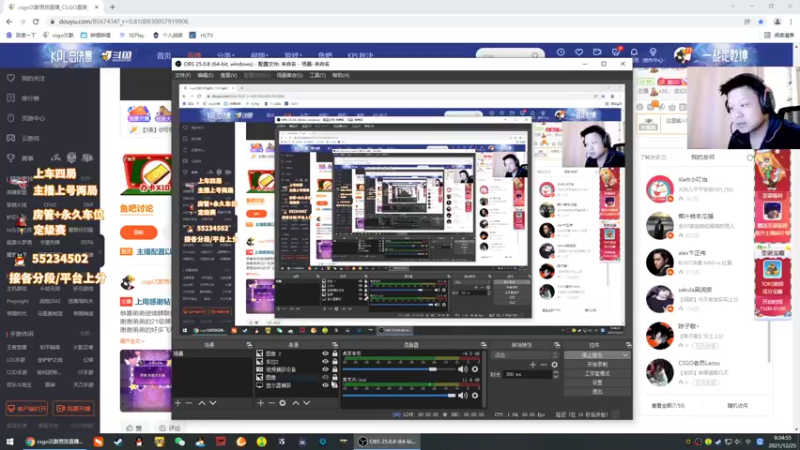This screenshot has height=450, width=800.
Task: Pop out the scene transitions dock
Action: (x=557, y=345)
